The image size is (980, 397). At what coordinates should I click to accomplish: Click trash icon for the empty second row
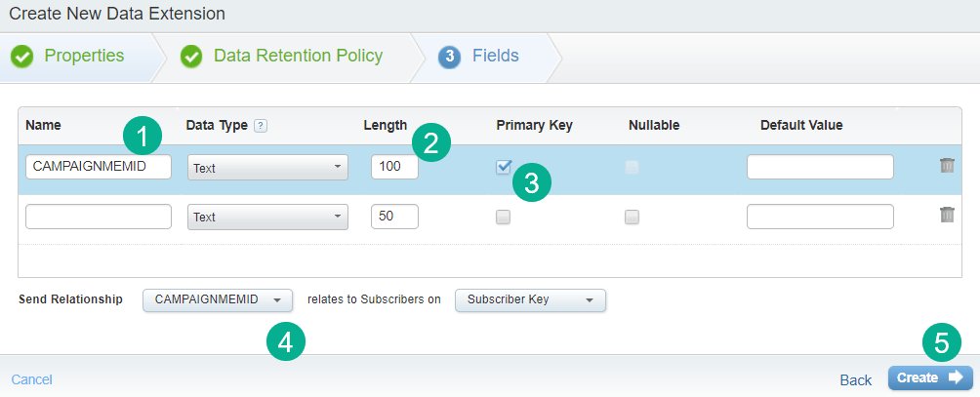point(946,215)
